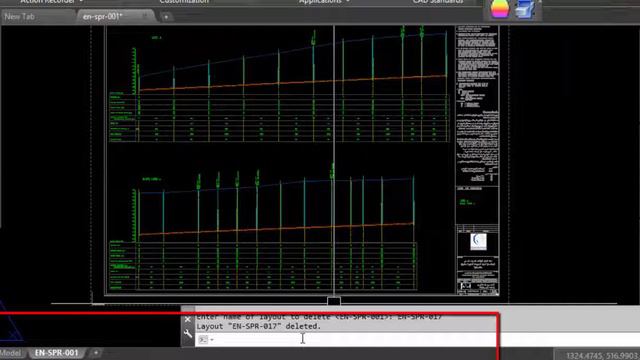Close the command line window
The width and height of the screenshot is (640, 360).
tap(188, 319)
